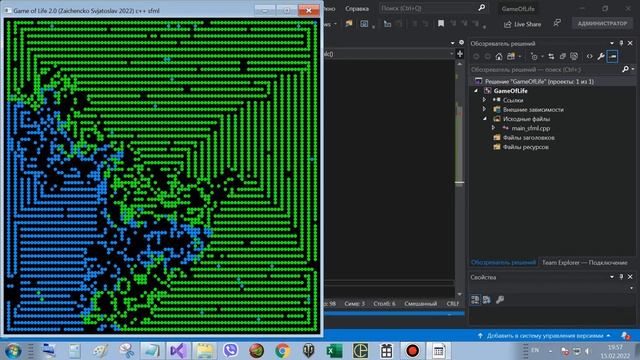Viewport: 640px width, 360px height.
Task: Select the GameOfLife project name
Action: (x=510, y=91)
